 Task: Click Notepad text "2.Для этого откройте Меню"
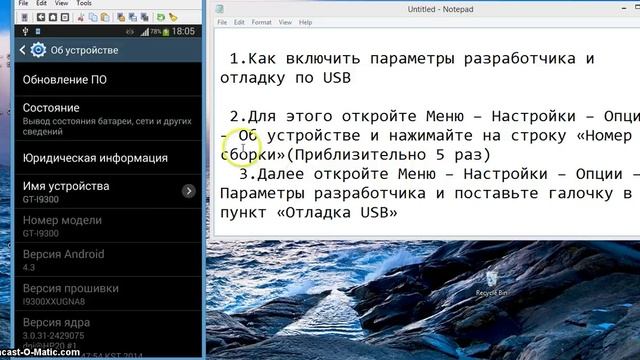347,116
